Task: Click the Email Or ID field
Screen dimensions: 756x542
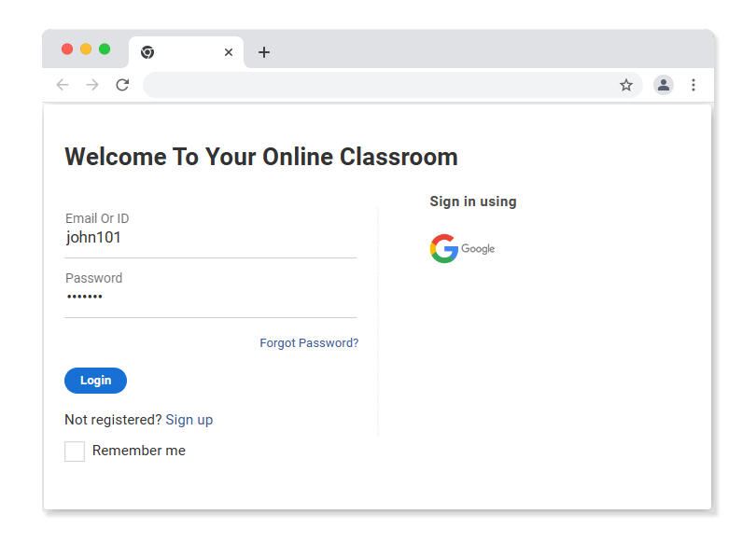Action: [x=210, y=238]
